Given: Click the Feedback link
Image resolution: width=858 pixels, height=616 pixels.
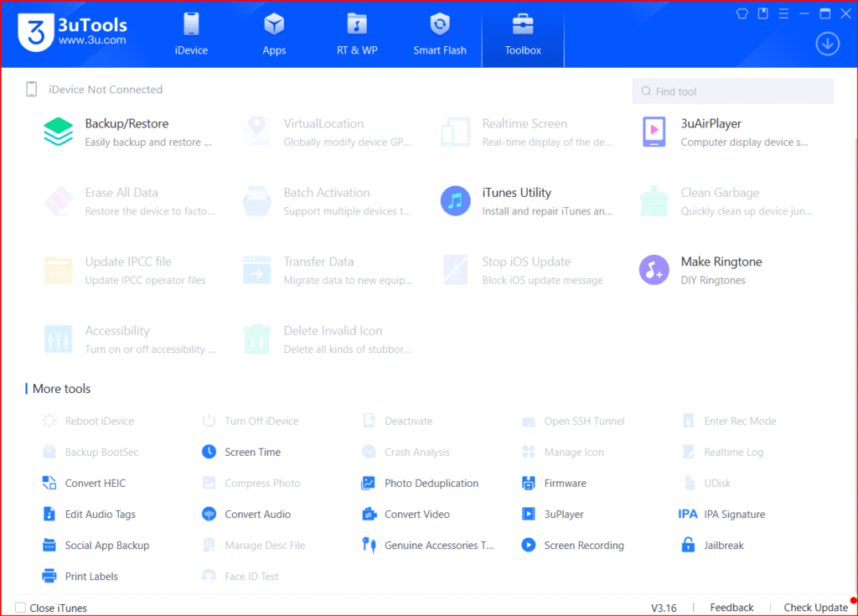Looking at the screenshot, I should (x=731, y=607).
